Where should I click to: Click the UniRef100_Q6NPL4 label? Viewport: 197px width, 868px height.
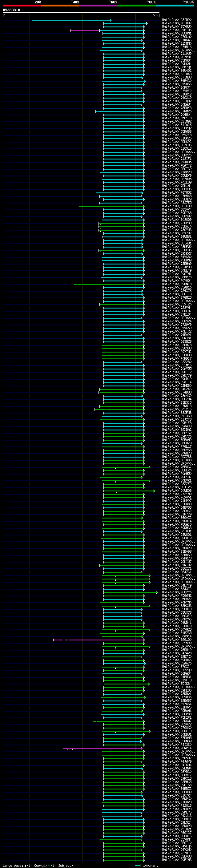pyautogui.click(x=177, y=748)
